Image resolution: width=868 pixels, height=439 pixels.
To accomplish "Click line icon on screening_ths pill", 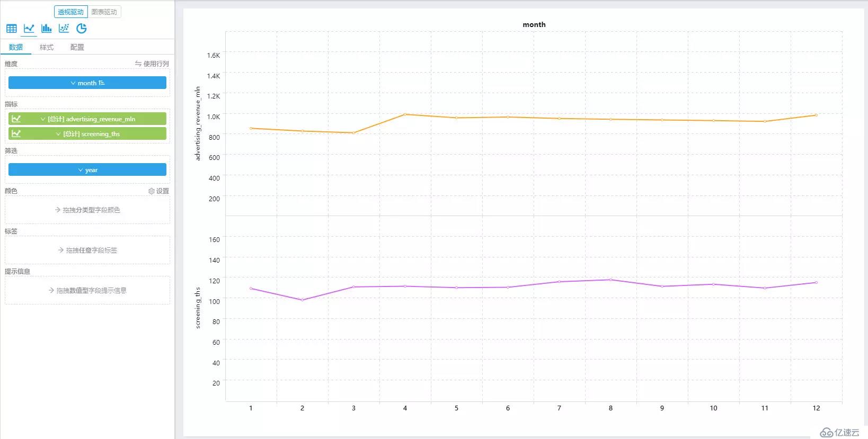I will pos(16,133).
